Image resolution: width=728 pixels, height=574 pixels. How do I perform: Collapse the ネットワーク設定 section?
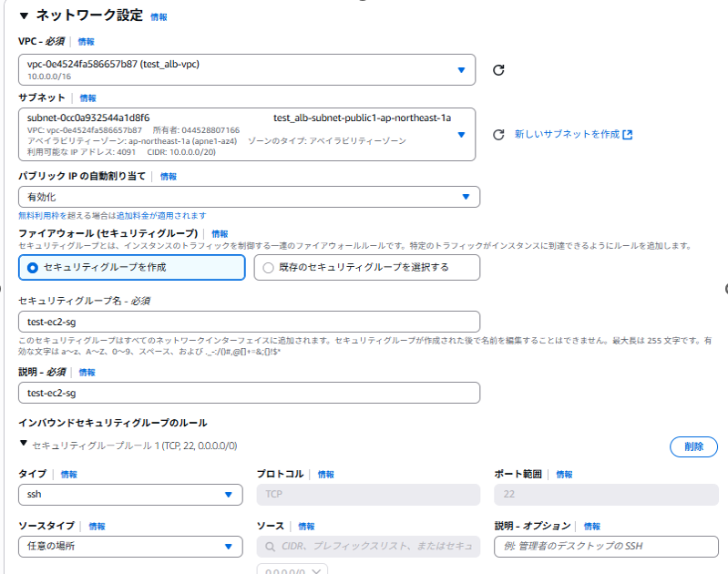24,15
